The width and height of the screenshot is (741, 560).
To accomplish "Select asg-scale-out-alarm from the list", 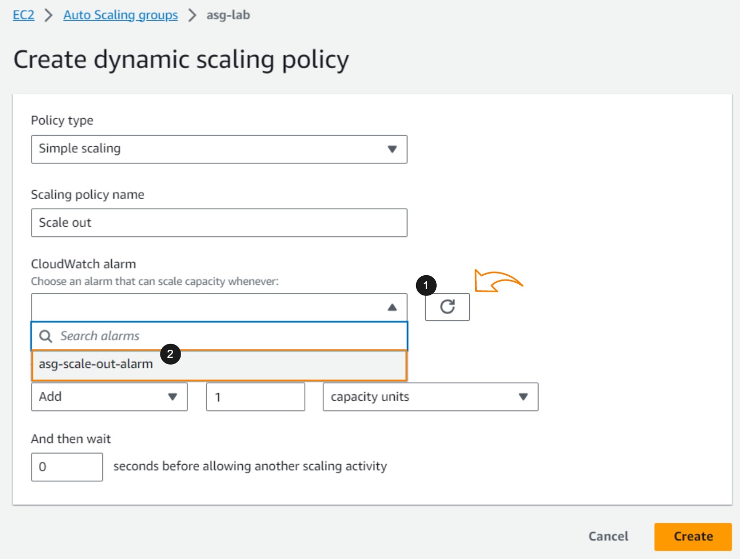I will pos(96,365).
